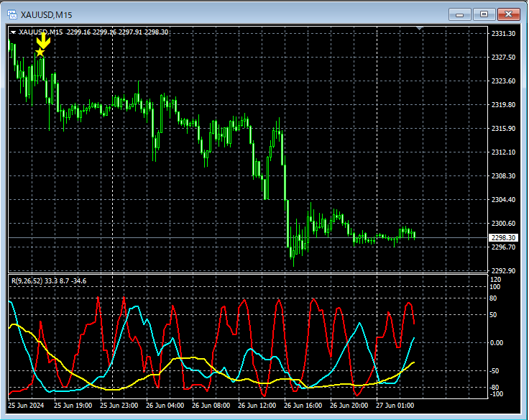
Task: Click the 2300.60 price scale label
Action: coord(503,223)
